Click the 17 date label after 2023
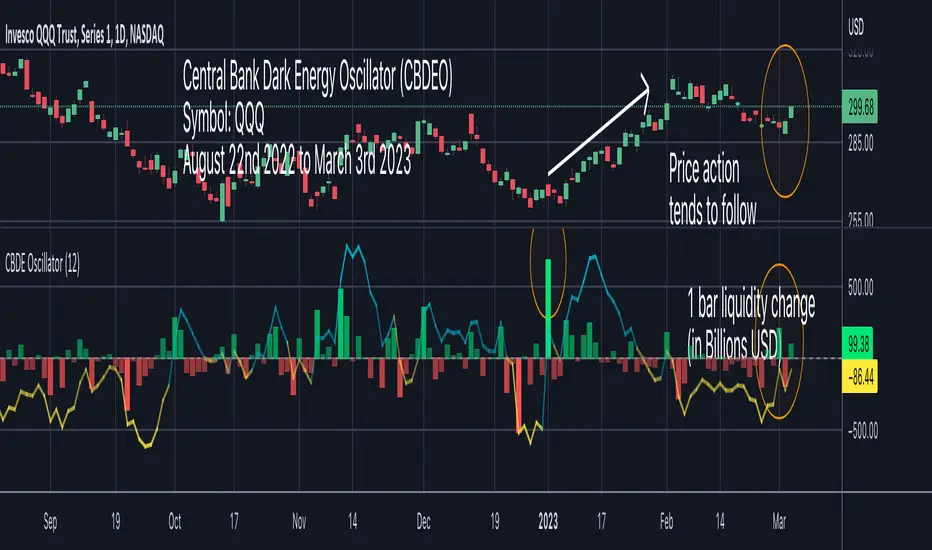 (602, 521)
